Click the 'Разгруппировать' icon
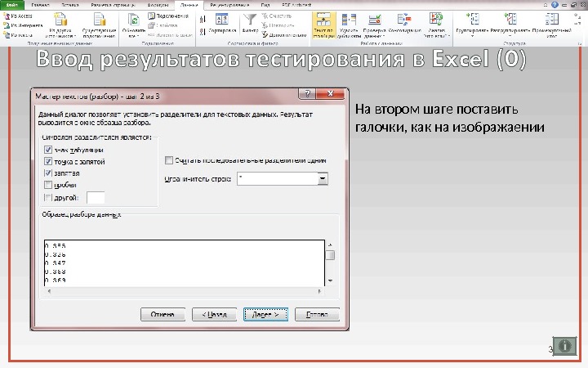 [x=510, y=19]
